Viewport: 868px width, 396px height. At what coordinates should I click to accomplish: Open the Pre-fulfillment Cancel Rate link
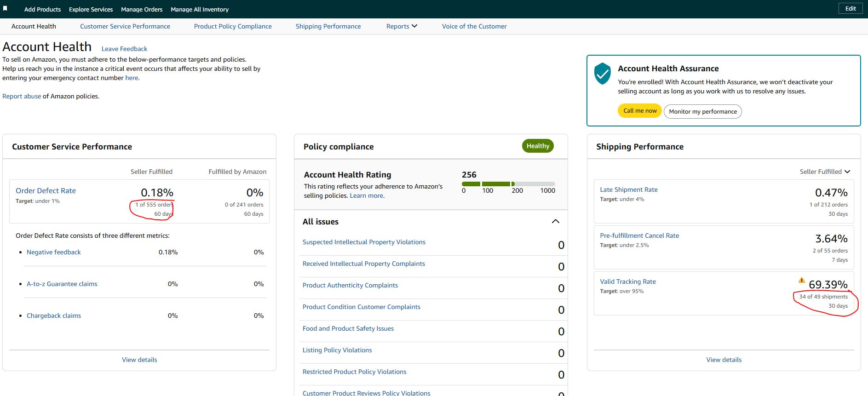639,235
